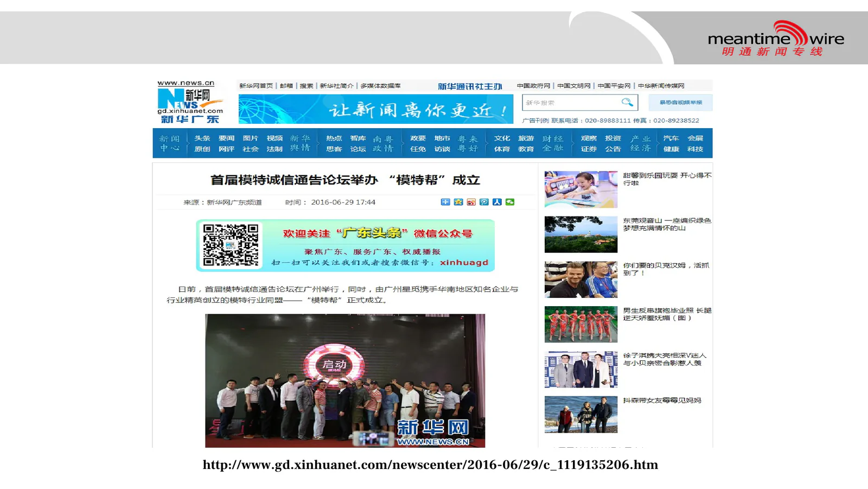Click the 首届模特诚信通告论坛 article headline
The image size is (868, 489).
pos(345,180)
